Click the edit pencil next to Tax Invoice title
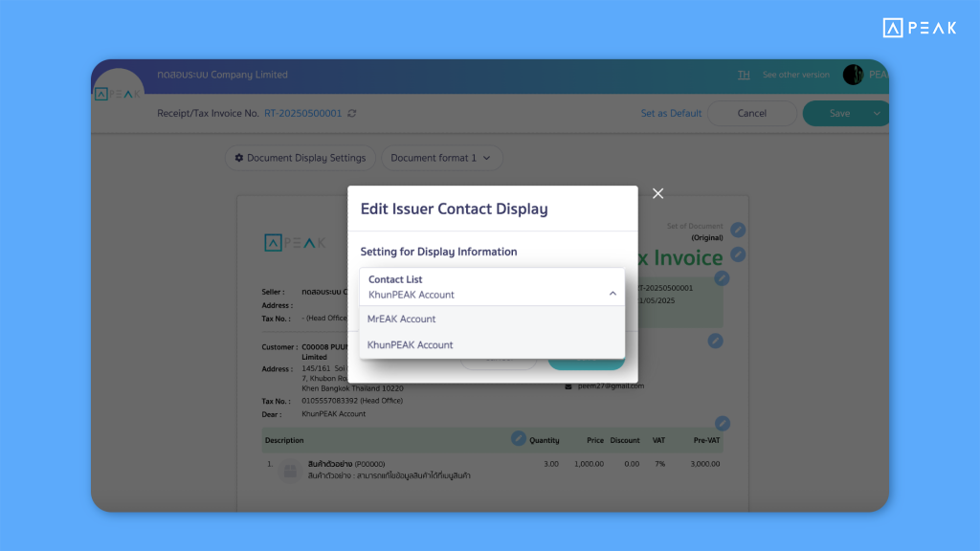The width and height of the screenshot is (980, 551). click(x=737, y=254)
